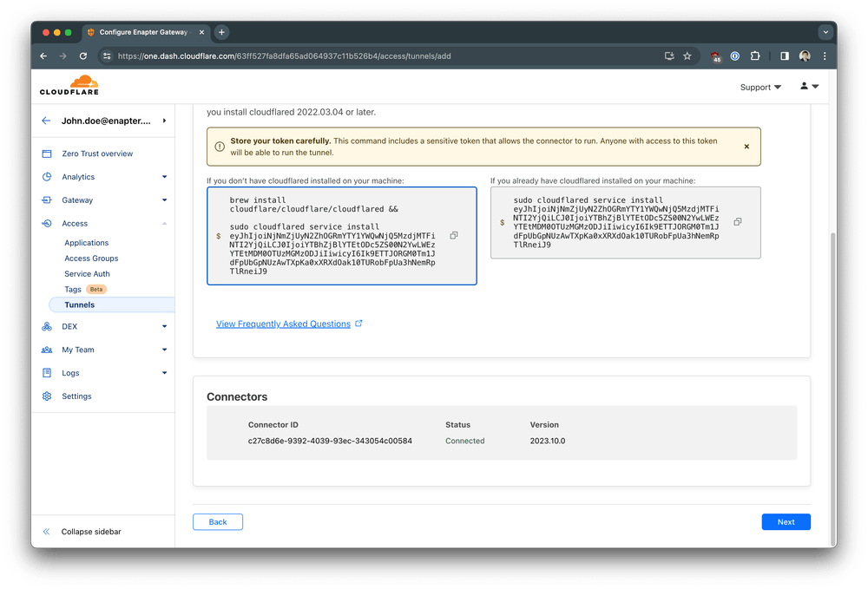
Task: Copy the cloudflared install command token
Action: pos(453,234)
